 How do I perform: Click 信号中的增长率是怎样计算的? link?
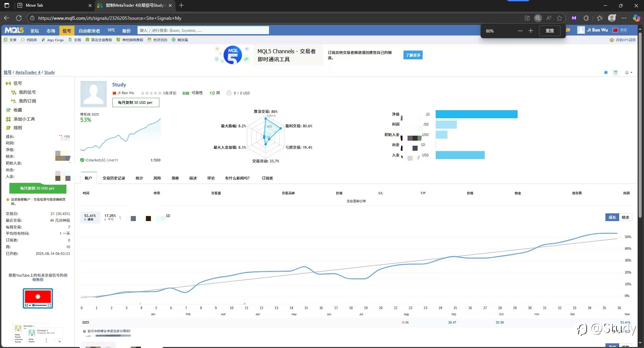[x=109, y=331]
